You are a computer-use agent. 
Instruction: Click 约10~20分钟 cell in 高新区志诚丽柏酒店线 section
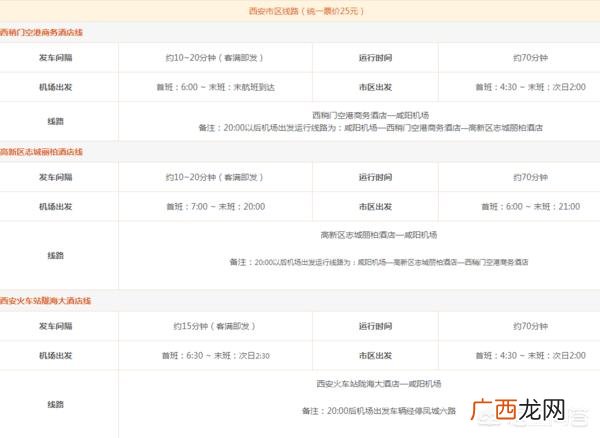(215, 177)
